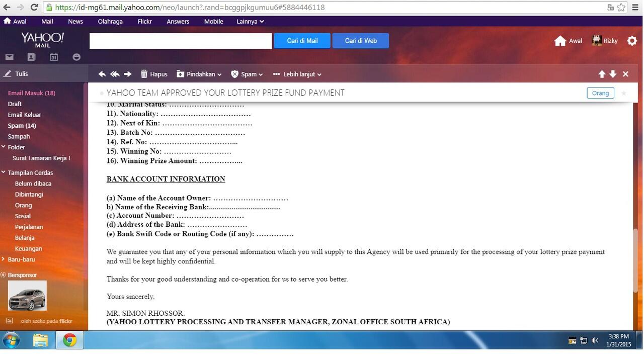644x362 pixels.
Task: Open the settings gear icon
Action: [x=632, y=41]
